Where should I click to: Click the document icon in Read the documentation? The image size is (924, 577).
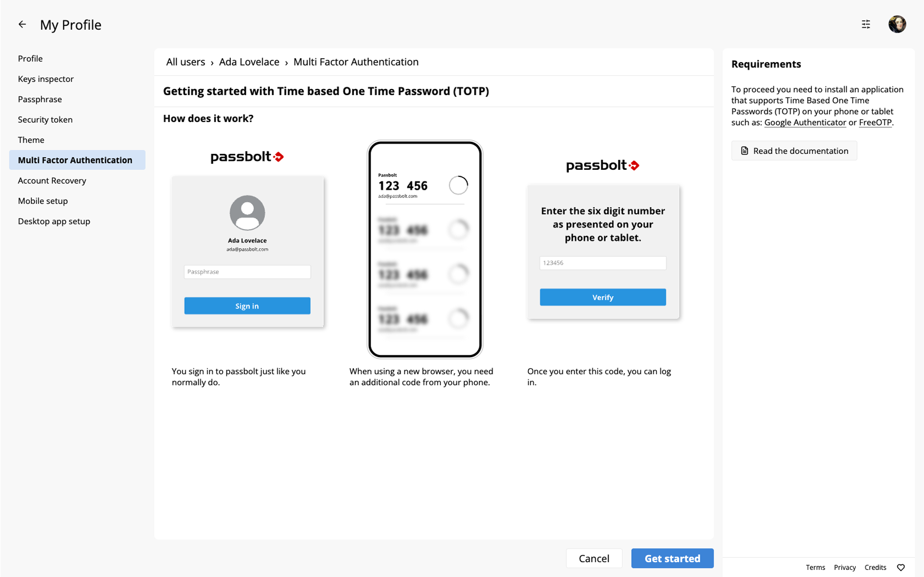(x=744, y=151)
